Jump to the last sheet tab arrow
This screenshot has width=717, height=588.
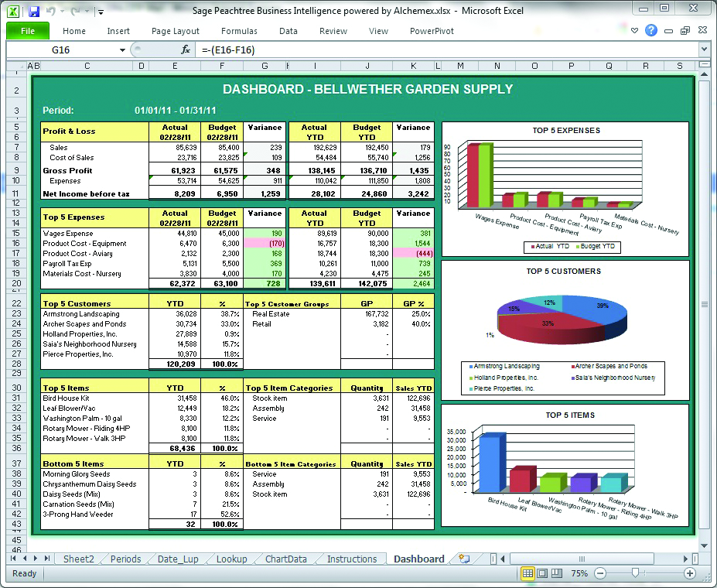pyautogui.click(x=46, y=559)
